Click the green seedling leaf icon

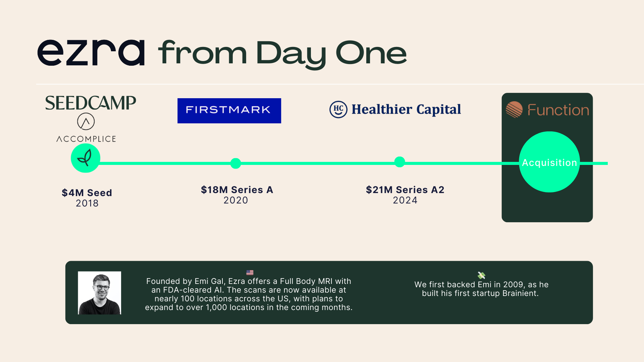pyautogui.click(x=86, y=158)
